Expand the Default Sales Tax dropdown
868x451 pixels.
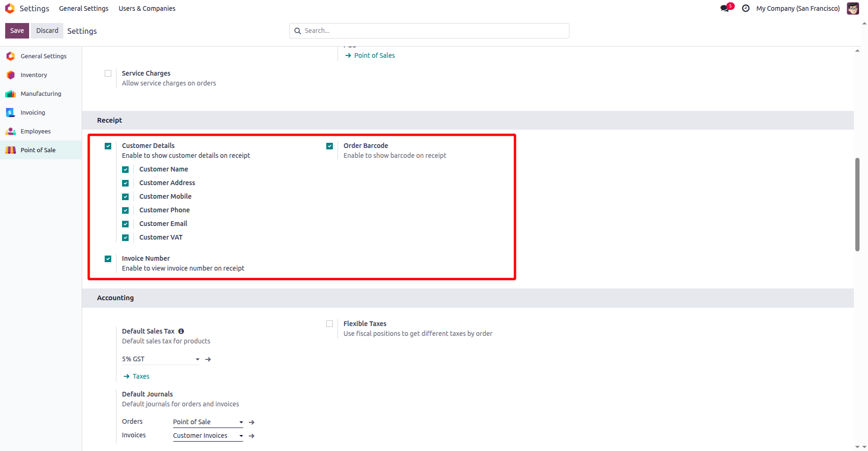pos(197,359)
